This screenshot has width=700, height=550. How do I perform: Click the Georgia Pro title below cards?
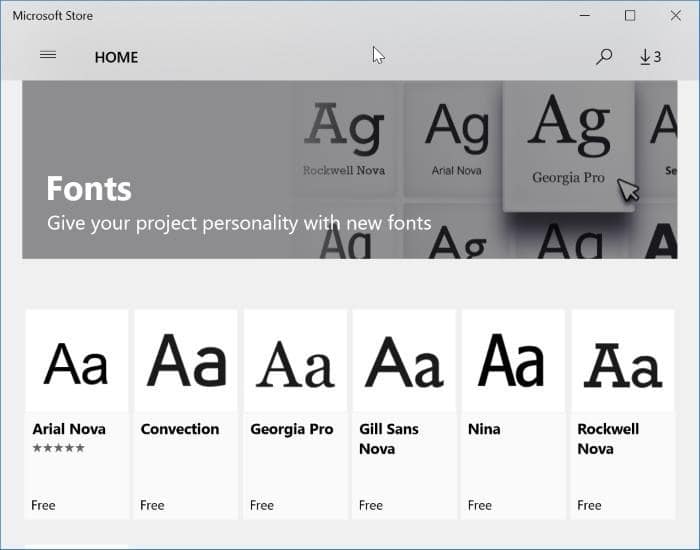coord(292,429)
